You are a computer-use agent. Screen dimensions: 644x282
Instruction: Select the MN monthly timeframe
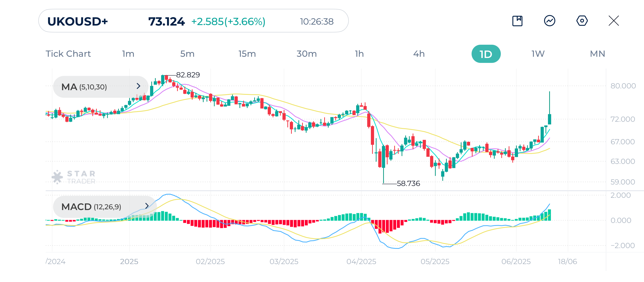point(597,54)
